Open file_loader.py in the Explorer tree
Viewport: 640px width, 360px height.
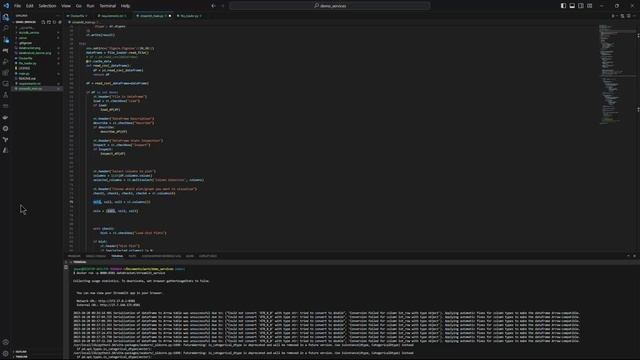point(27,63)
